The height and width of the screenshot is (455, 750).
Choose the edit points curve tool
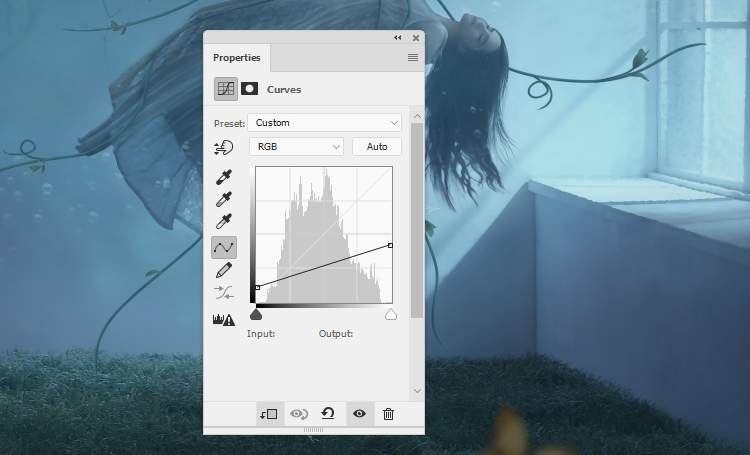click(x=225, y=246)
